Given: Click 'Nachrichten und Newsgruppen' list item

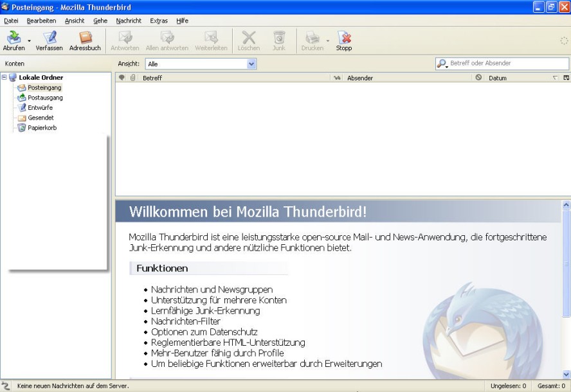Looking at the screenshot, I should (x=212, y=290).
